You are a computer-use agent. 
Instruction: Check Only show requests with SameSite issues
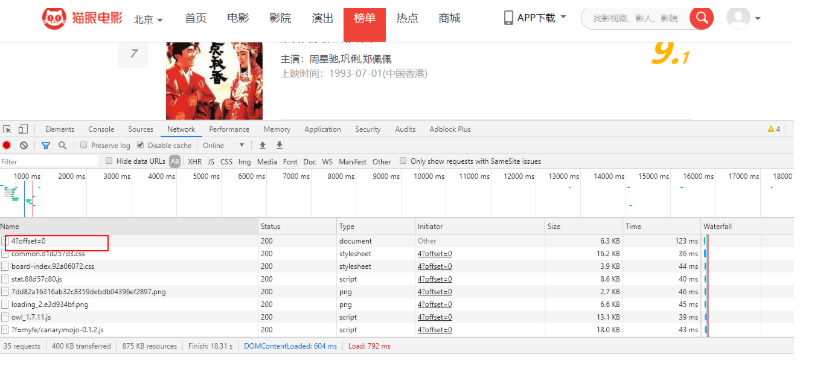tap(403, 161)
